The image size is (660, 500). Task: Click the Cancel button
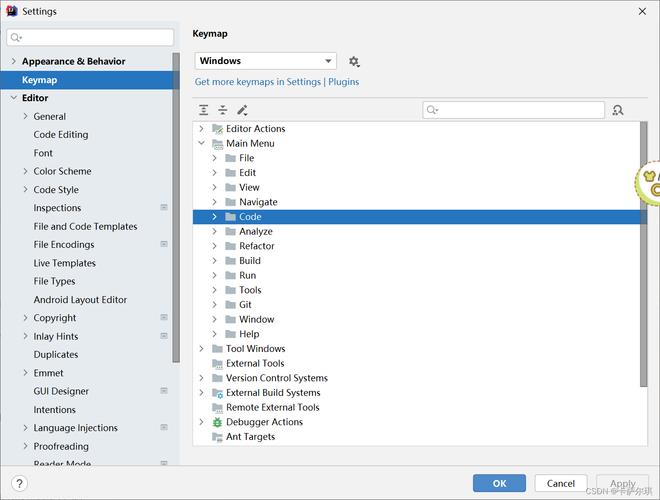click(x=560, y=483)
